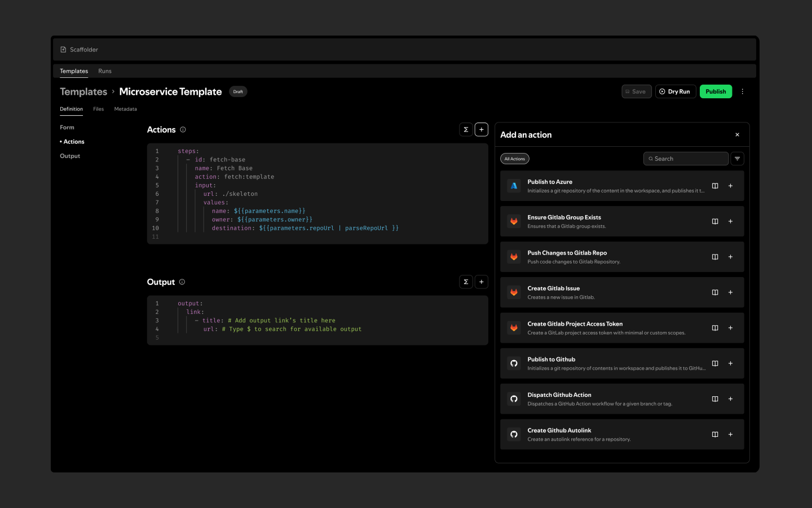
Task: Open docs for Create Gitlab Project Access Token
Action: click(x=715, y=328)
